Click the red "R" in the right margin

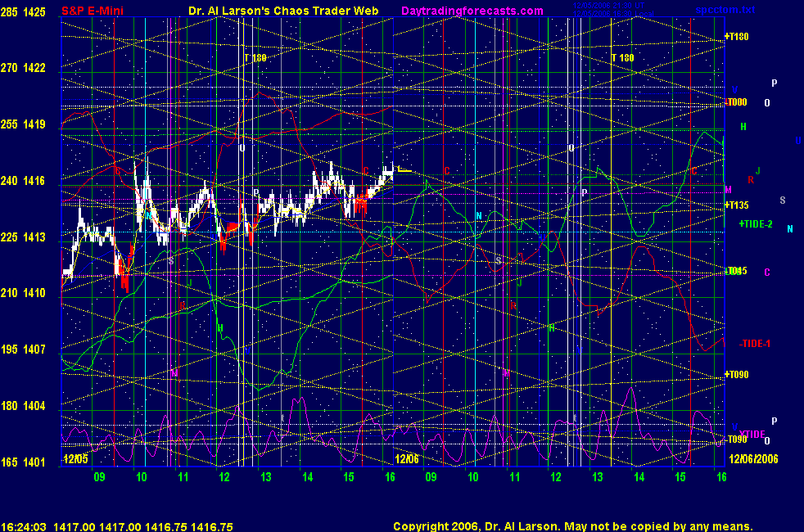(x=751, y=180)
